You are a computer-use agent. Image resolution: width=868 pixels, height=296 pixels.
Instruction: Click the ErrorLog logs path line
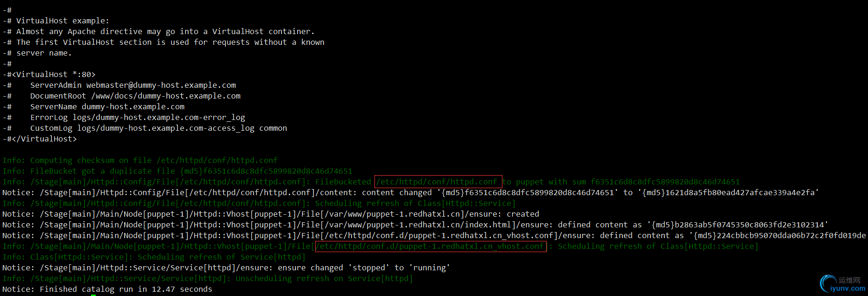click(x=137, y=117)
